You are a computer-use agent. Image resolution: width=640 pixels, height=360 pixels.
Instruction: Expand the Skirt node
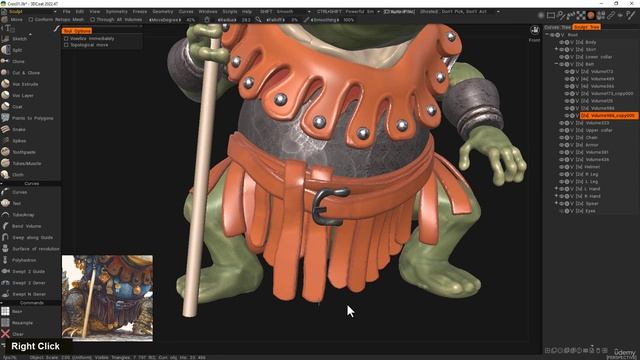[x=556, y=49]
